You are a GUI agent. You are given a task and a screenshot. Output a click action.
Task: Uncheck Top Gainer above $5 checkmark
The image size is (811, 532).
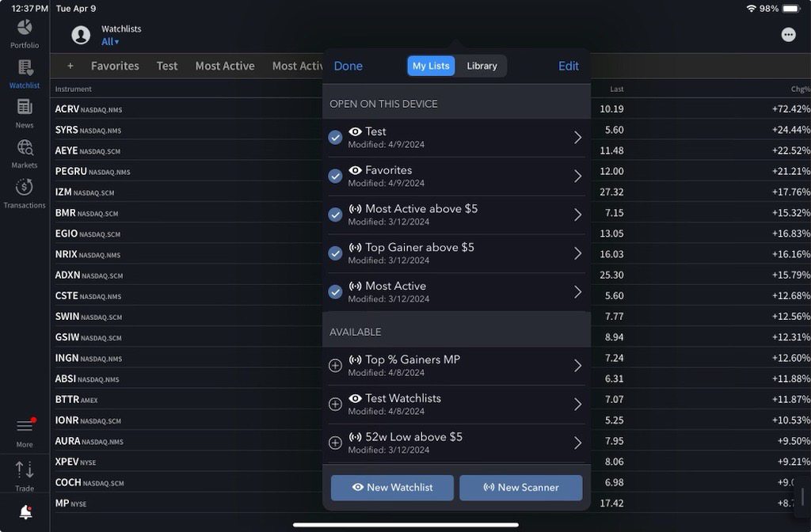point(335,253)
